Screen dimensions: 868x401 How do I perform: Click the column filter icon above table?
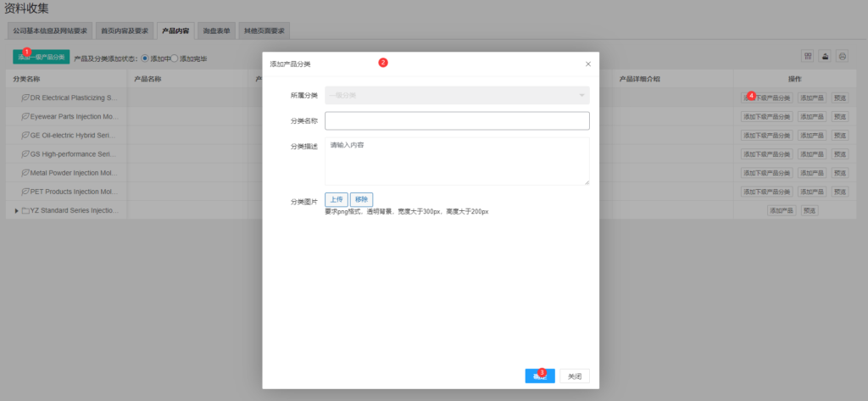(808, 56)
